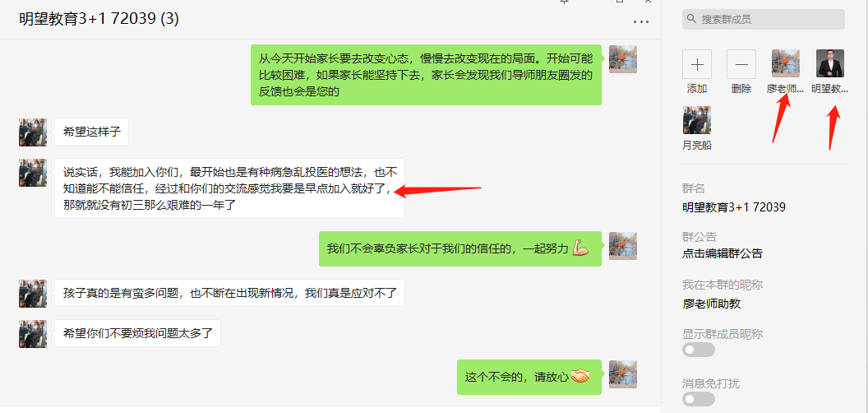Click sender avatar beside 希望这样子 message
The image size is (868, 413).
point(33,132)
